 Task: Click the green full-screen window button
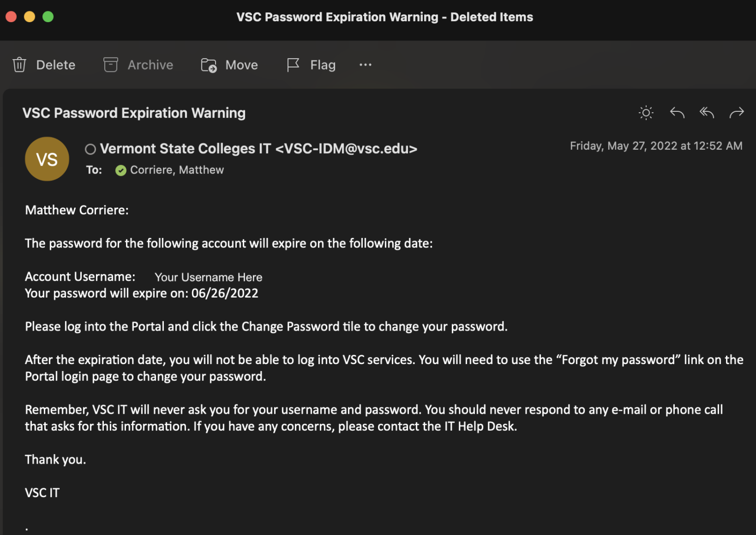[48, 17]
